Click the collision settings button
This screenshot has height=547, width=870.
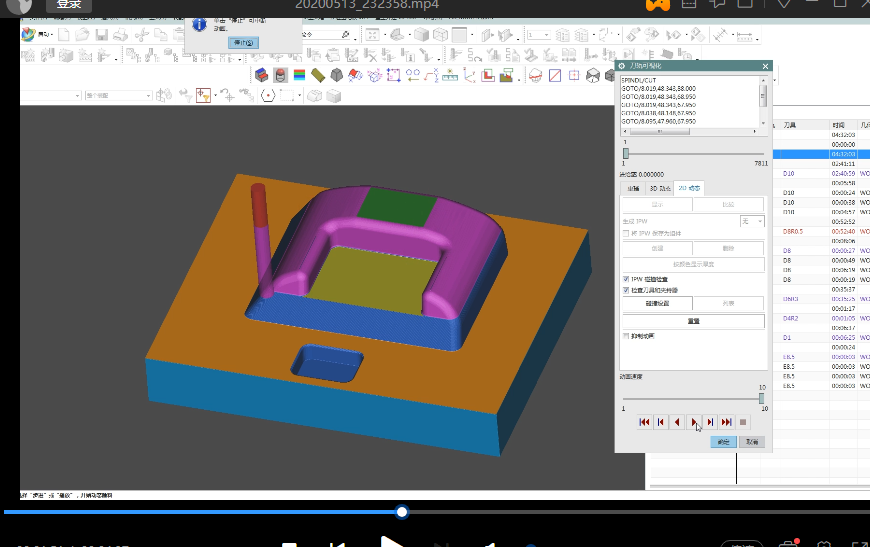tap(657, 303)
